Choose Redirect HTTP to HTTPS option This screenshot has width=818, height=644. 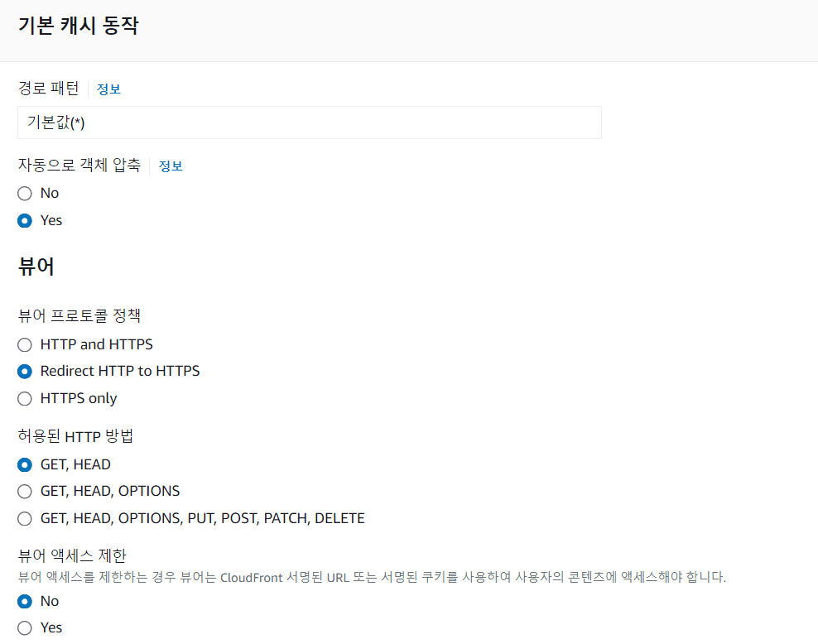pyautogui.click(x=25, y=371)
